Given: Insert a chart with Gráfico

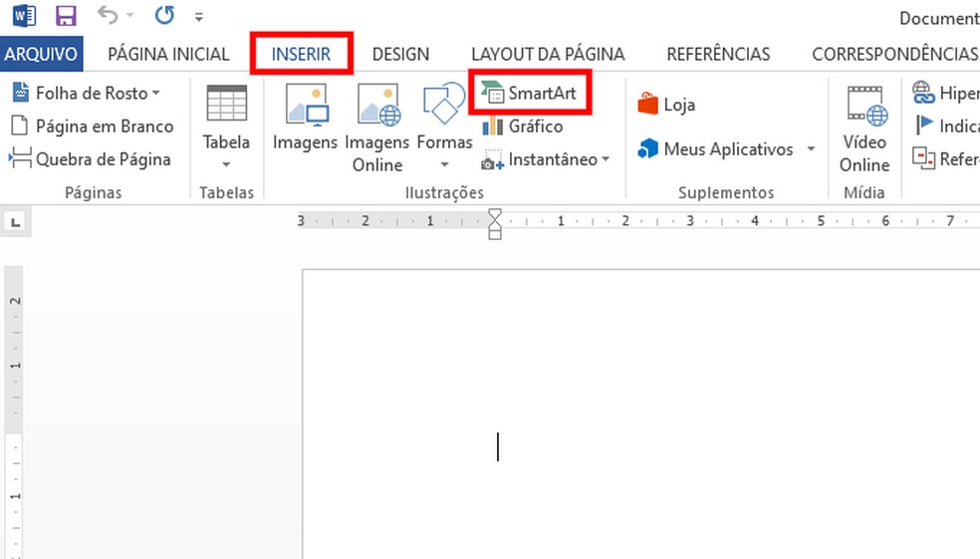Looking at the screenshot, I should [x=524, y=127].
